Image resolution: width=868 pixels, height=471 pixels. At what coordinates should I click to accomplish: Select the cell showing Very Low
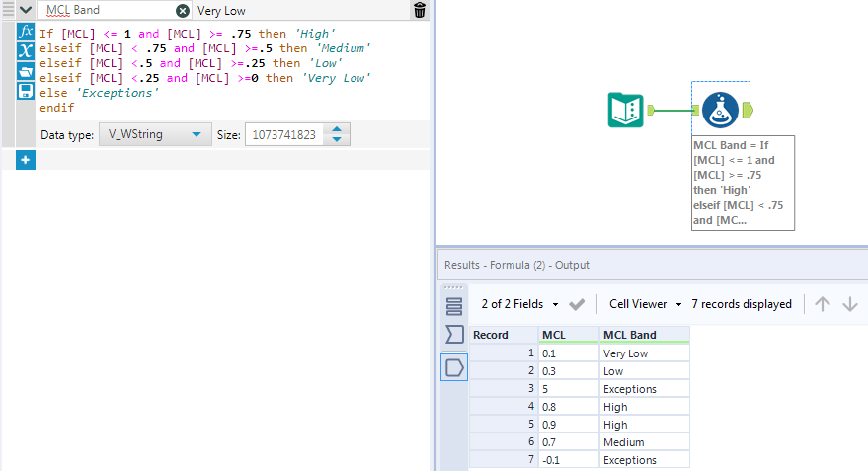pos(645,353)
